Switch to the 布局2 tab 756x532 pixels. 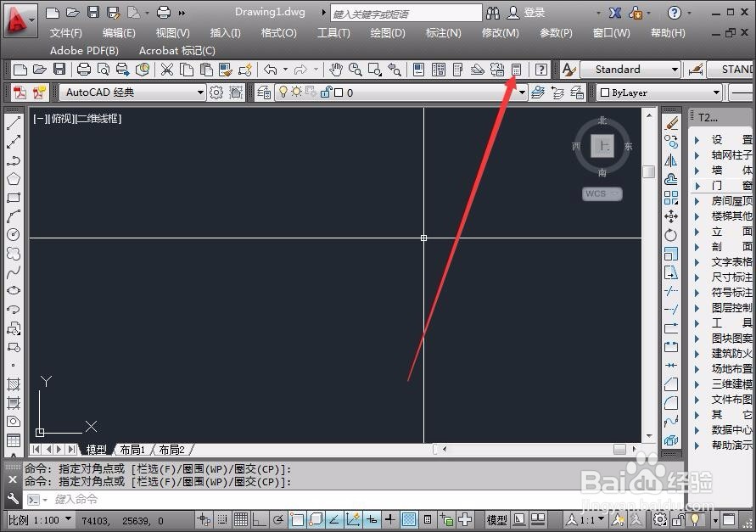tap(171, 450)
